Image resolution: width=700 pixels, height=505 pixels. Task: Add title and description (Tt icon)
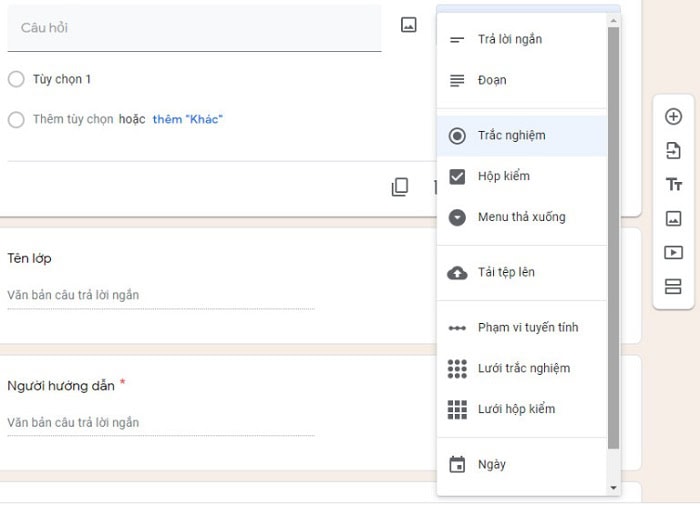coord(673,184)
